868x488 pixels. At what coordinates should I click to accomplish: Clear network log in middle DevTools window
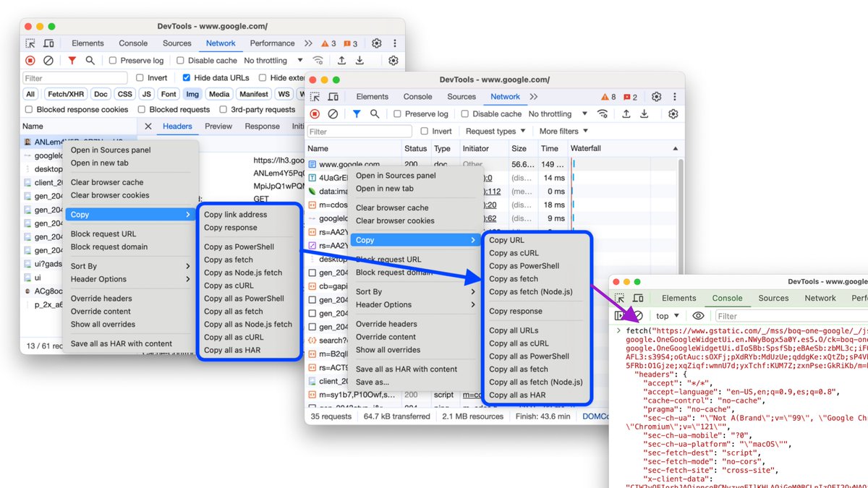[333, 114]
